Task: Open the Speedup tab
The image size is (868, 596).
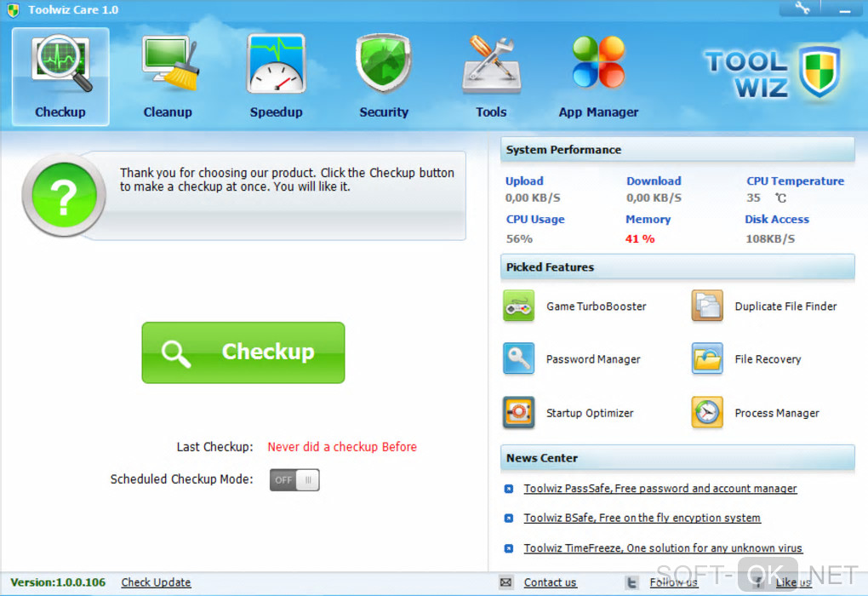Action: pyautogui.click(x=276, y=77)
